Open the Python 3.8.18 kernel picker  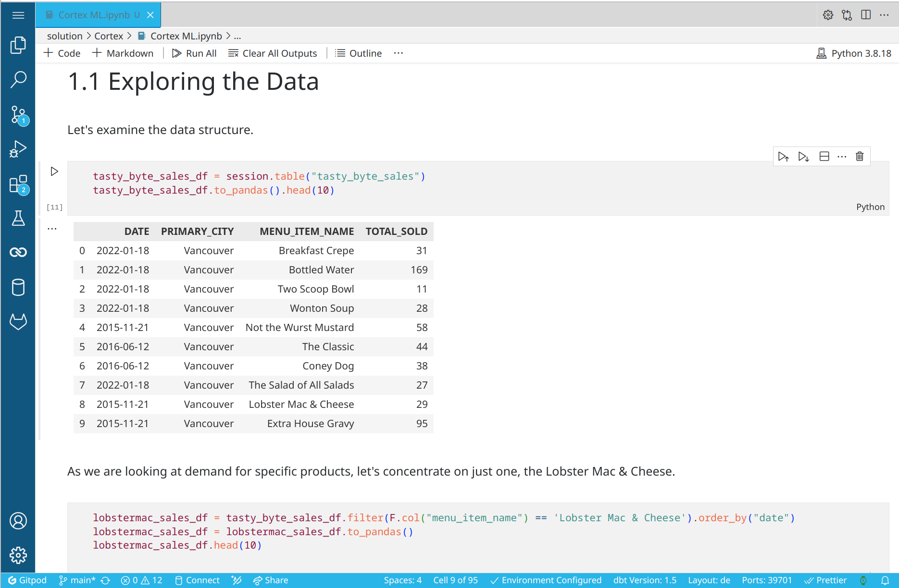pos(853,53)
